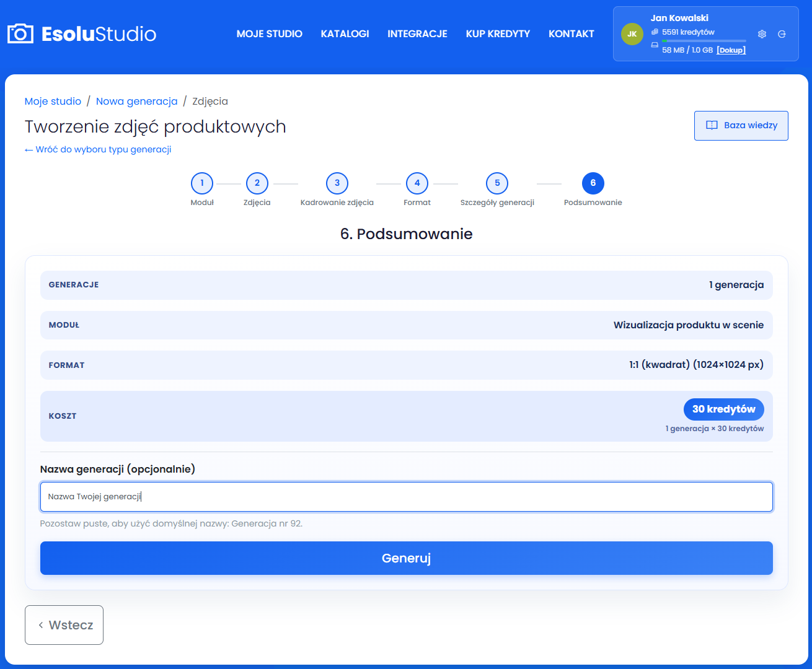Click the Wstecz back button
Viewport: 812px width, 669px height.
(64, 625)
